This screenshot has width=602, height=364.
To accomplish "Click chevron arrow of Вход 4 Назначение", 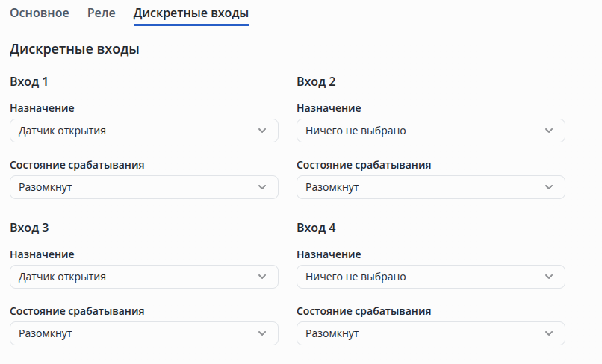I will pos(549,277).
